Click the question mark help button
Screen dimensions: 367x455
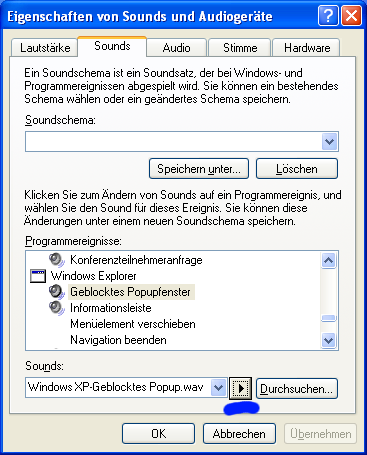[328, 16]
